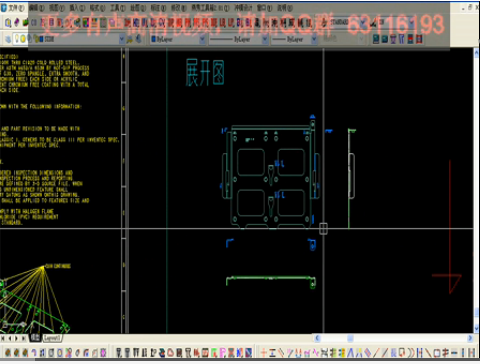Open the 格式 (Format) menu
Image resolution: width=480 pixels, height=364 pixels.
tap(97, 7)
